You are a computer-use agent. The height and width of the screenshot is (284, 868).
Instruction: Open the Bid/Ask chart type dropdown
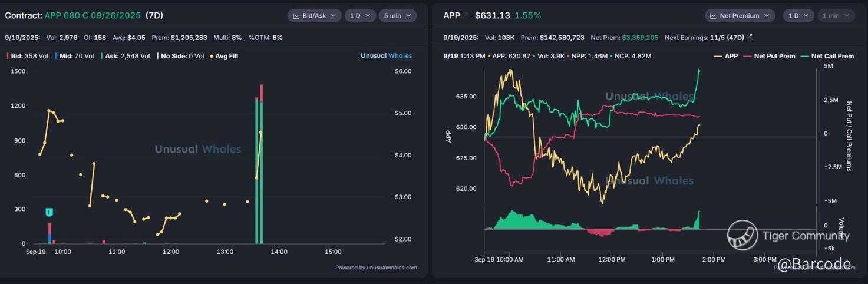[314, 16]
